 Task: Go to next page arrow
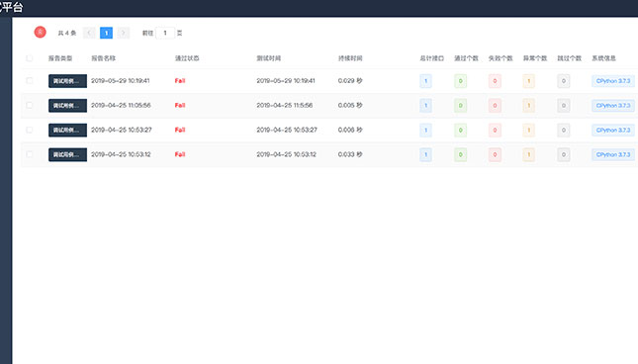pyautogui.click(x=124, y=33)
